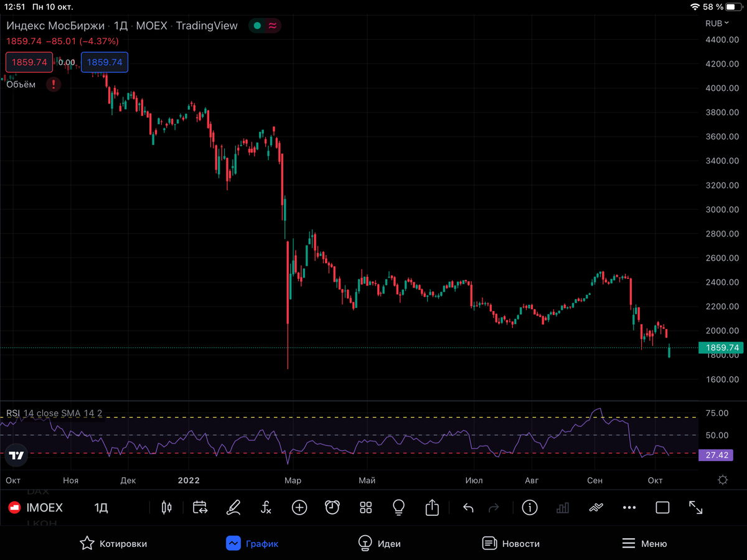Enter fullscreen with the diagonal arrows icon
The width and height of the screenshot is (747, 560).
[x=696, y=508]
